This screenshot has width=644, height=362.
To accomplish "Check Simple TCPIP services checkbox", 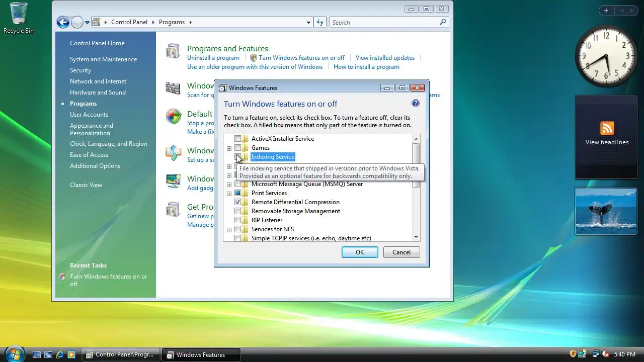I will click(237, 238).
